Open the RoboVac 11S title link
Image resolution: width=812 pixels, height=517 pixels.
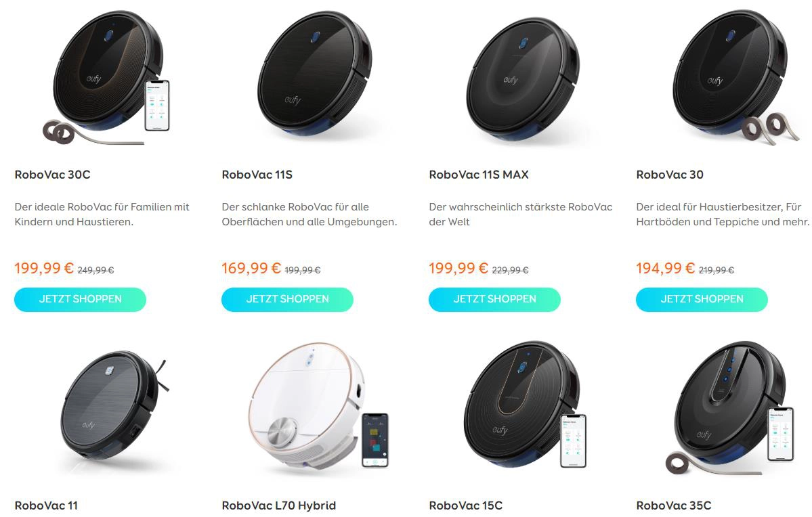tap(257, 175)
